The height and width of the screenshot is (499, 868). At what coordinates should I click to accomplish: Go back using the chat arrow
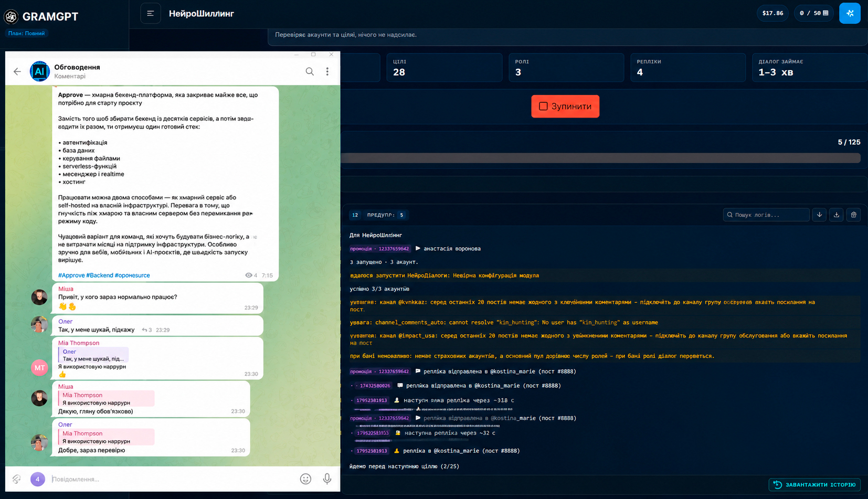pyautogui.click(x=17, y=71)
